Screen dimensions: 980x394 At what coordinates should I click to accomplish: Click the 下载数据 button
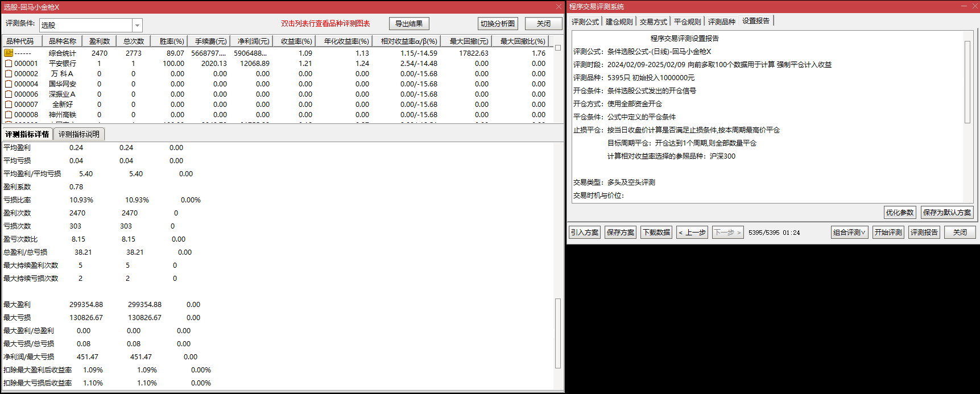[656, 232]
